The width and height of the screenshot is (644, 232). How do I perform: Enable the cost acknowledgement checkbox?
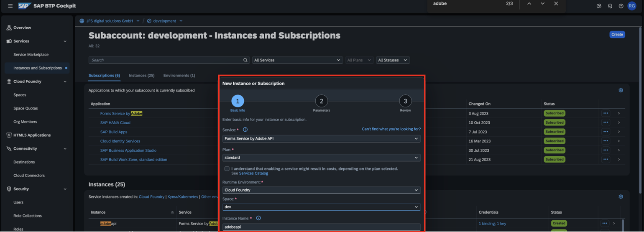227,169
